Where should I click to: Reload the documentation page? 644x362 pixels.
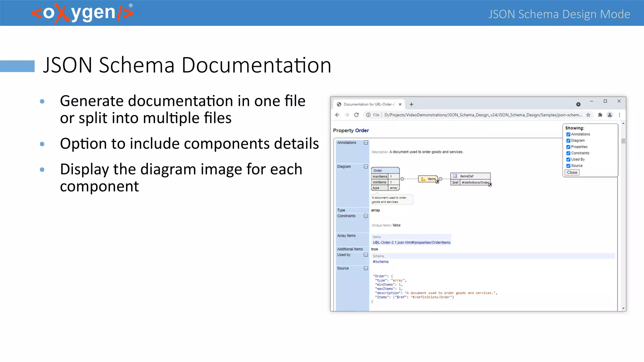(356, 115)
